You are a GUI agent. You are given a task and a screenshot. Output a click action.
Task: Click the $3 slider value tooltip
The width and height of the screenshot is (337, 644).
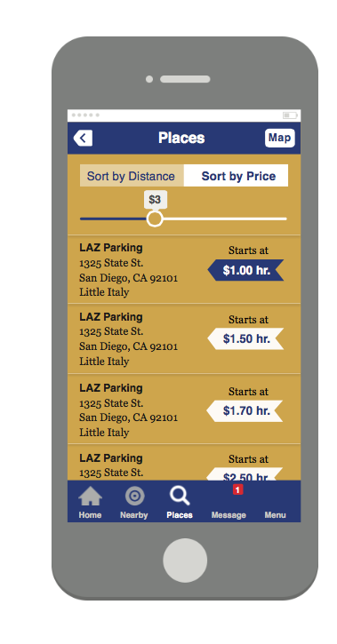click(155, 200)
